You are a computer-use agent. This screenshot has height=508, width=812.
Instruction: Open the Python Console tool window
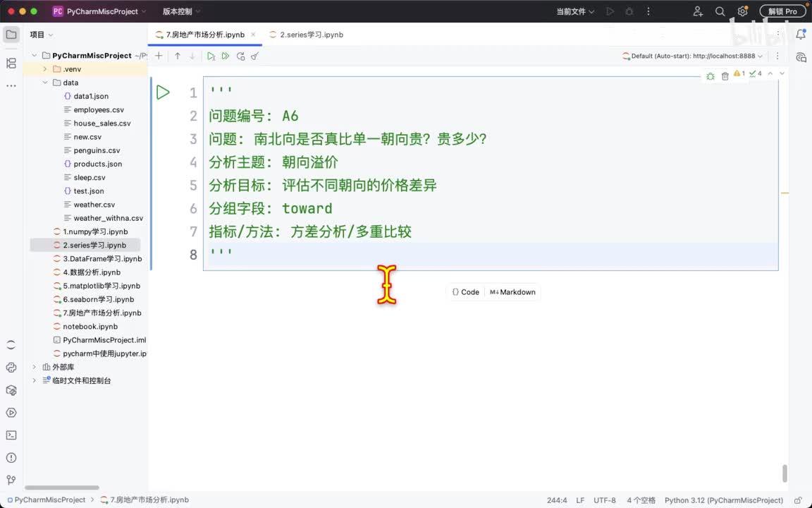point(11,368)
